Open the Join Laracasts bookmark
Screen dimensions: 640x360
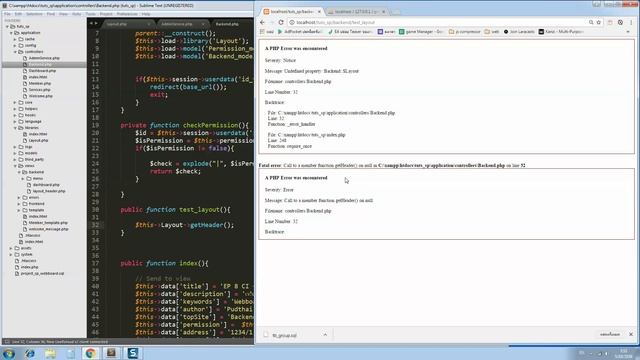point(519,32)
